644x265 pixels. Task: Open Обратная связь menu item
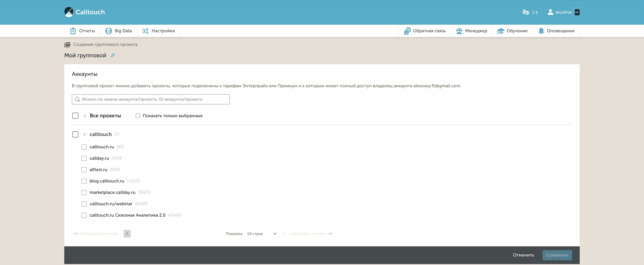[x=424, y=31]
